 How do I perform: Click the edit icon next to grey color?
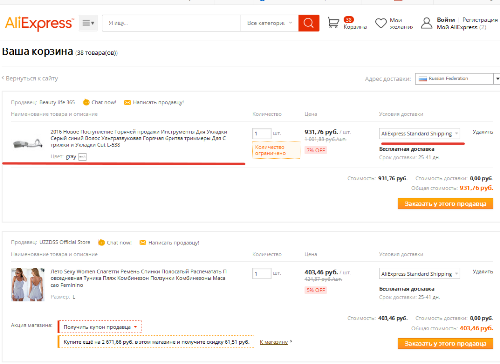point(82,157)
